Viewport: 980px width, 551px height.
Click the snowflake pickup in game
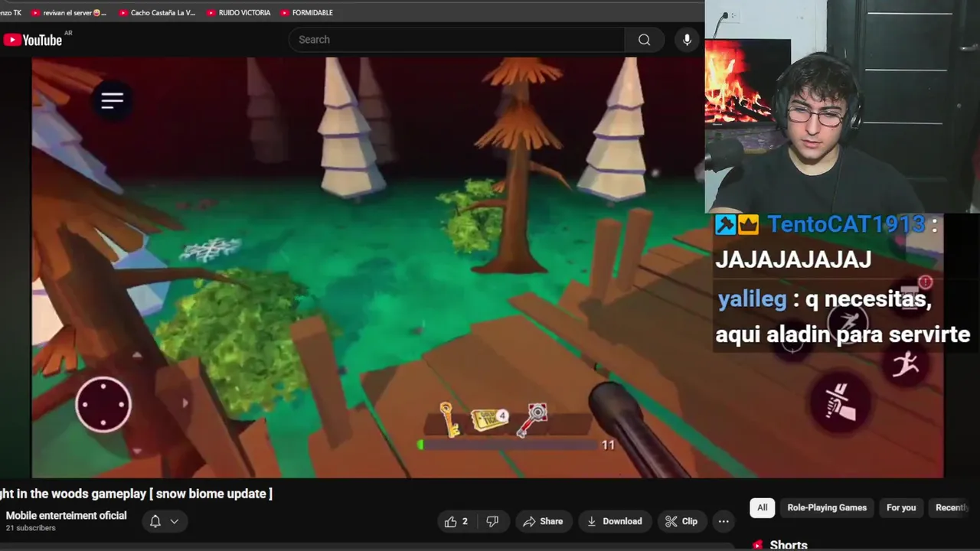211,249
